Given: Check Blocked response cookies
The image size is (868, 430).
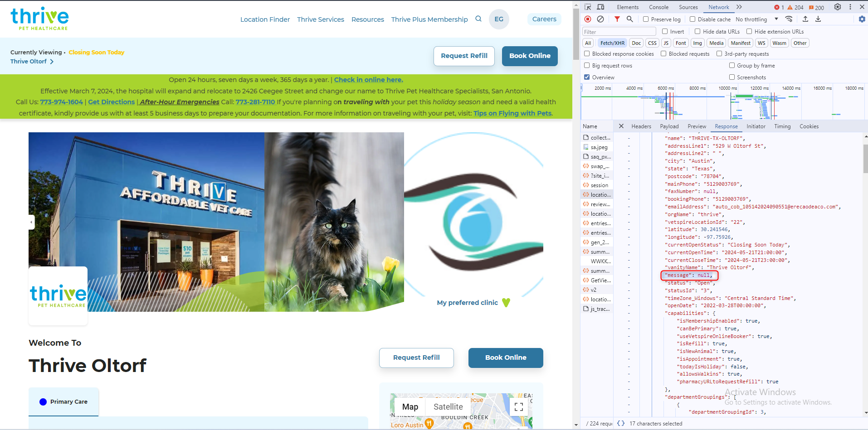Looking at the screenshot, I should tap(587, 53).
